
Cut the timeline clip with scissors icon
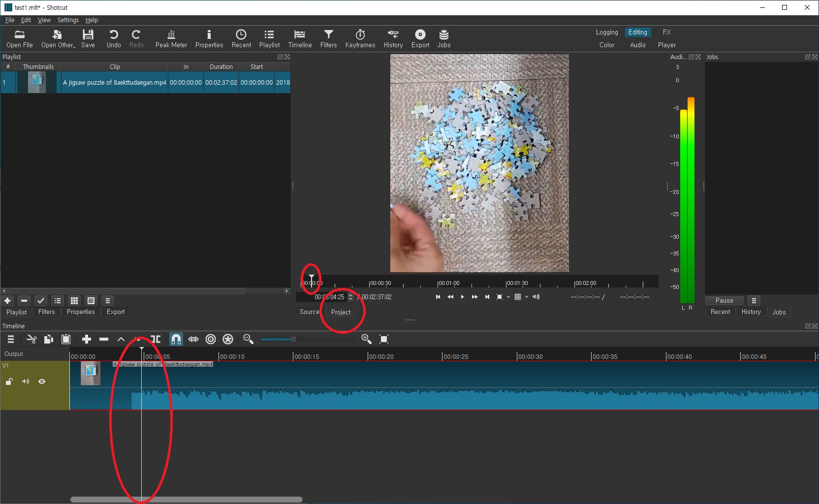[x=31, y=339]
